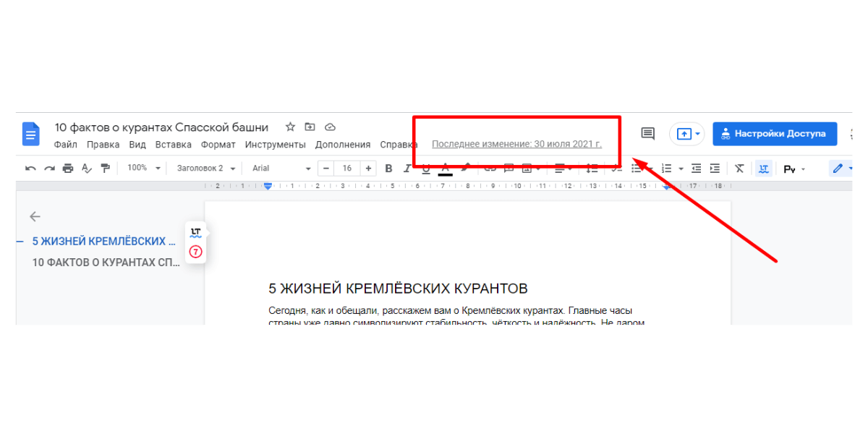Image resolution: width=868 pixels, height=434 pixels.
Task: Click the clear formatting icon
Action: 739,169
